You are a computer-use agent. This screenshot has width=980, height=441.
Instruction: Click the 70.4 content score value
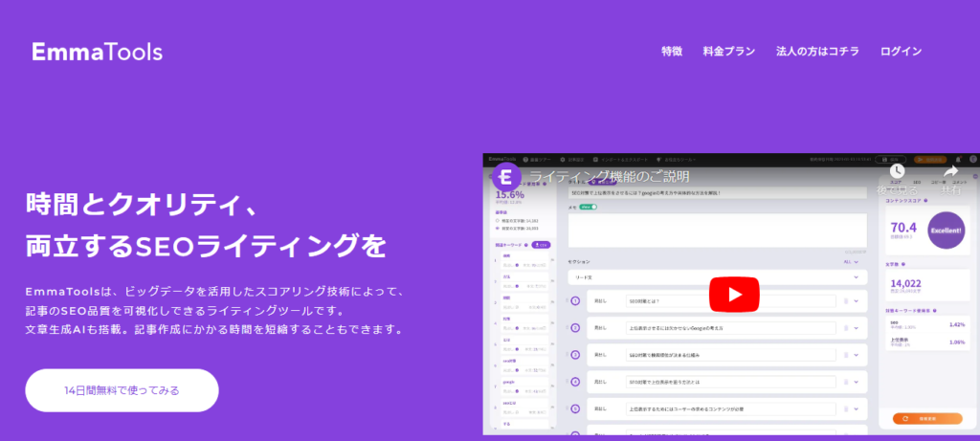(903, 227)
